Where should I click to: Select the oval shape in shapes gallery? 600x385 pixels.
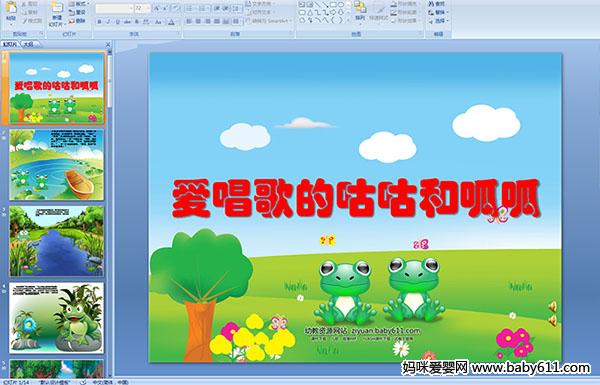coord(341,4)
